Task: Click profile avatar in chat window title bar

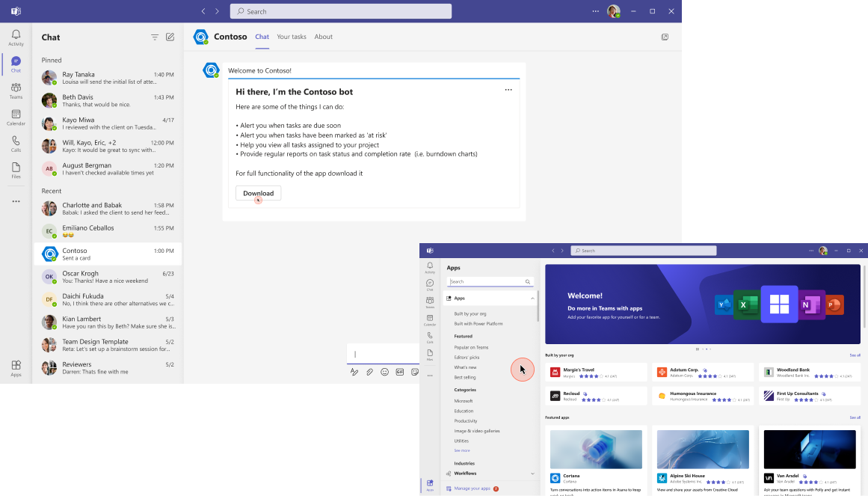Action: pos(613,11)
